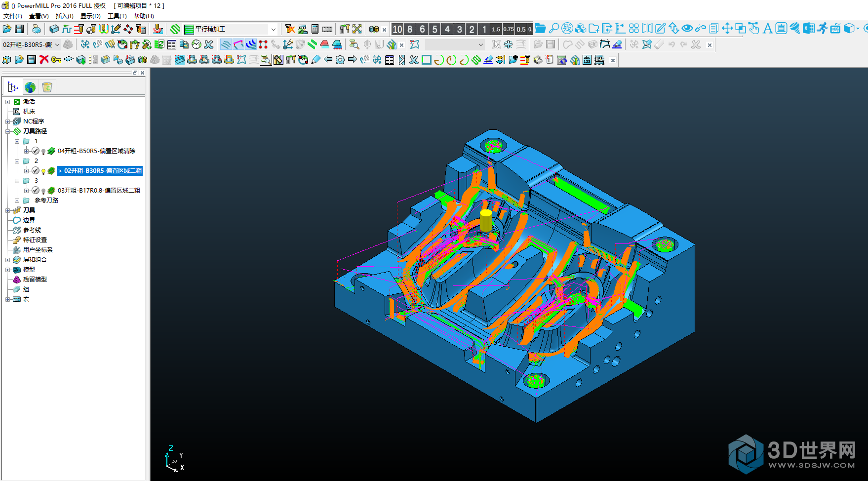This screenshot has width=868, height=481.
Task: Click the measure ruler icon
Action: (327, 29)
